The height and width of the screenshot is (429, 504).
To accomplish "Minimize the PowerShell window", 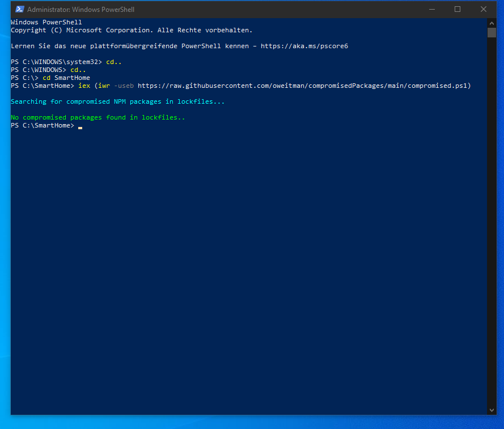I will point(431,9).
